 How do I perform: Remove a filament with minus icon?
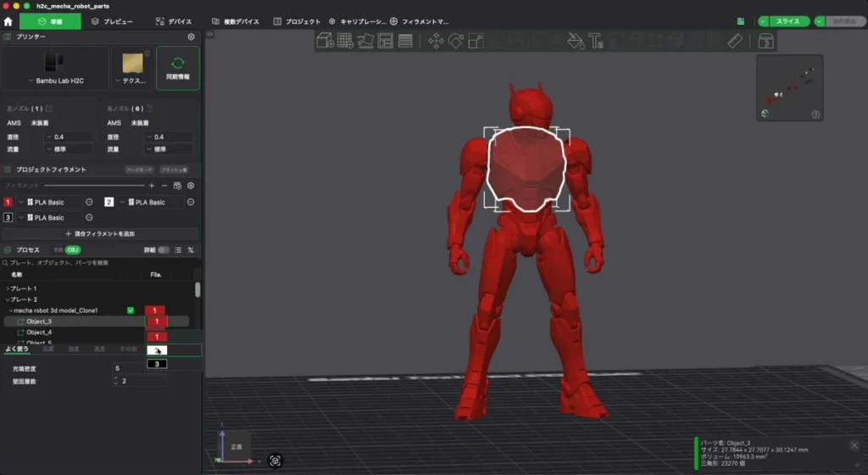point(164,186)
